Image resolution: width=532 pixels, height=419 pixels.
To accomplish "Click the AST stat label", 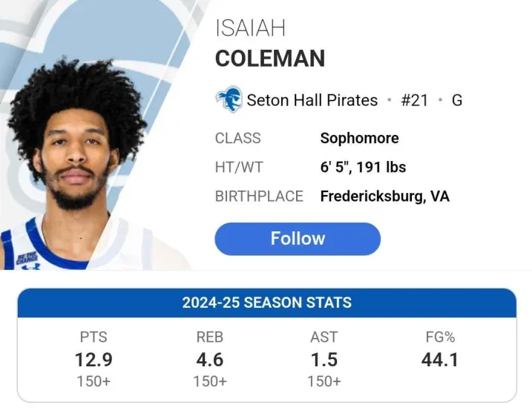I will (x=324, y=337).
